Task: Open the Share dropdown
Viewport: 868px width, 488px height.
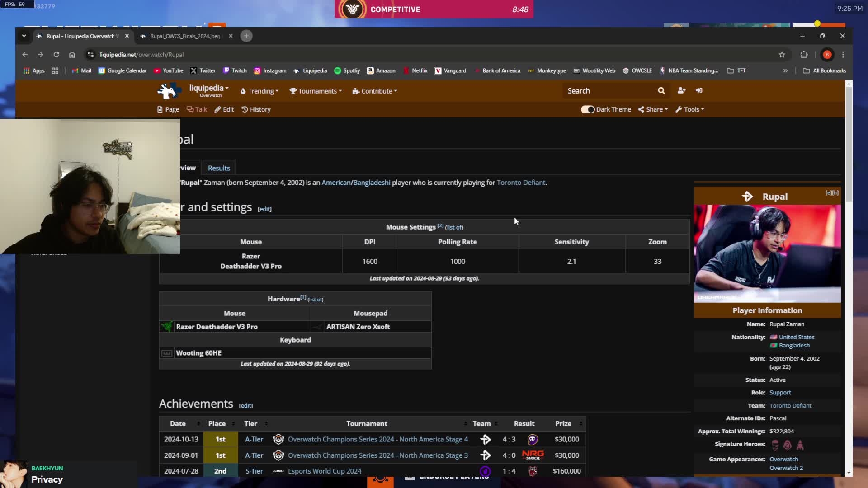Action: click(653, 109)
